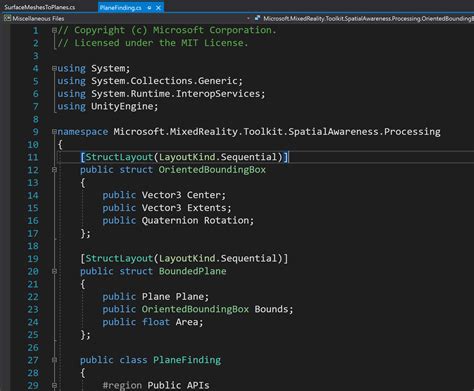Collapse the Public APIs region on line 29
Viewport: 474px width, 391px height.
click(54, 386)
